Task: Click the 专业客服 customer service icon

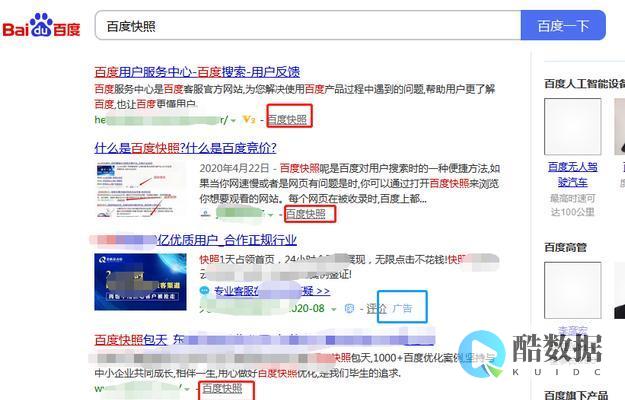Action: tap(206, 291)
